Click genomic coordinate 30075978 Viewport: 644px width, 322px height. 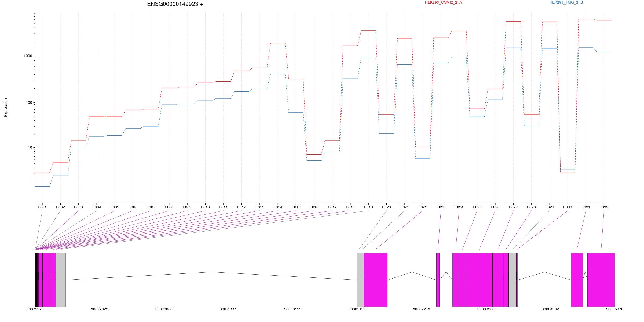pos(35,309)
